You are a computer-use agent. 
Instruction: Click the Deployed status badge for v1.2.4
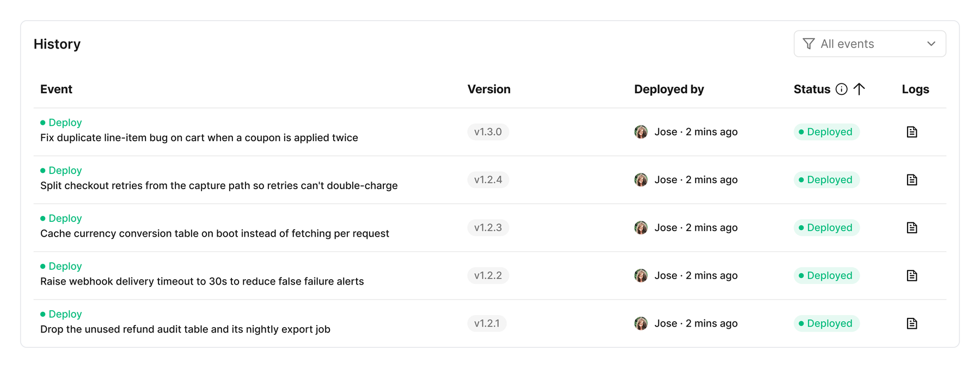(826, 180)
